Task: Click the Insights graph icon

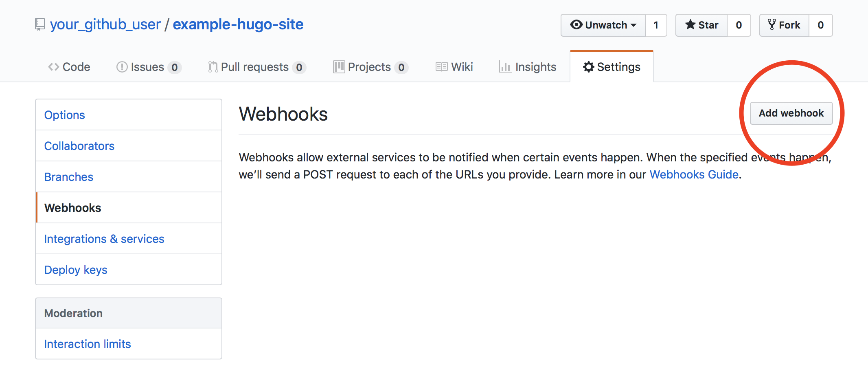Action: (x=505, y=67)
